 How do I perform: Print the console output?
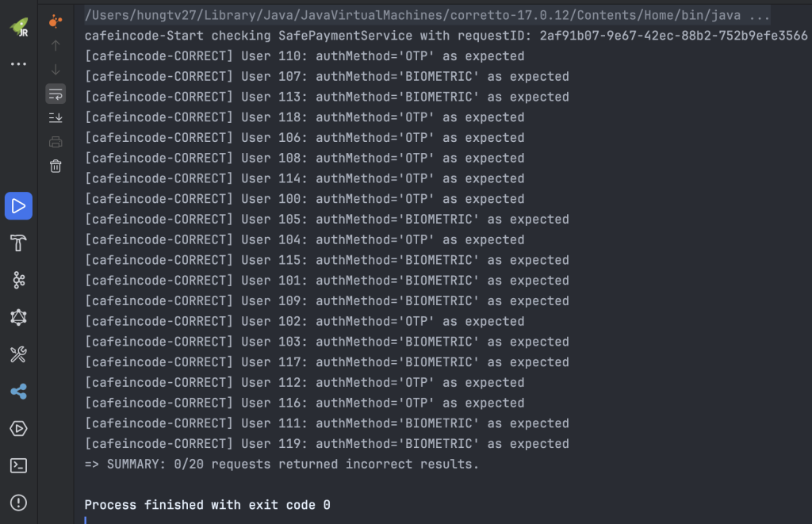pyautogui.click(x=56, y=142)
